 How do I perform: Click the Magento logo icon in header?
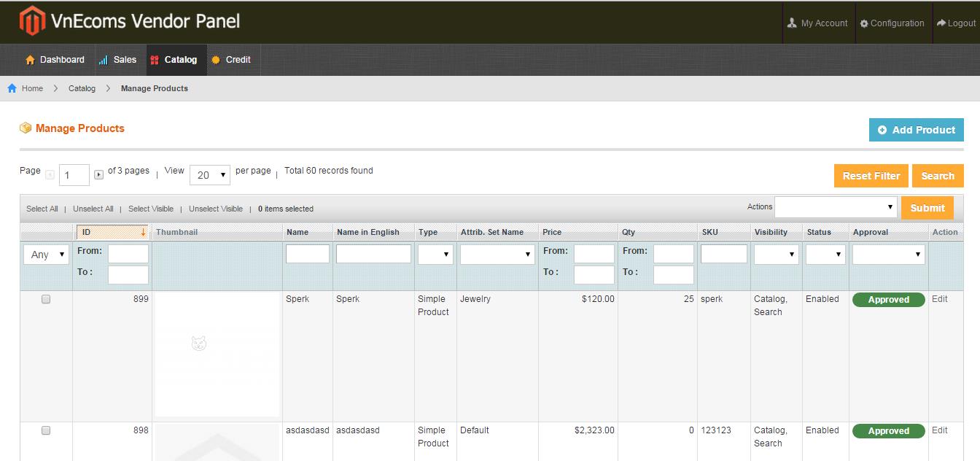tap(32, 21)
